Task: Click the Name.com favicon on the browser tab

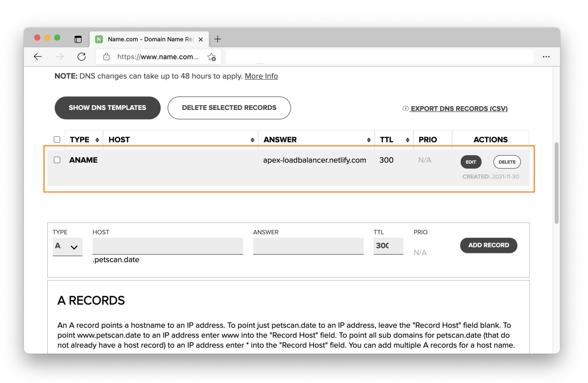Action: (99, 39)
